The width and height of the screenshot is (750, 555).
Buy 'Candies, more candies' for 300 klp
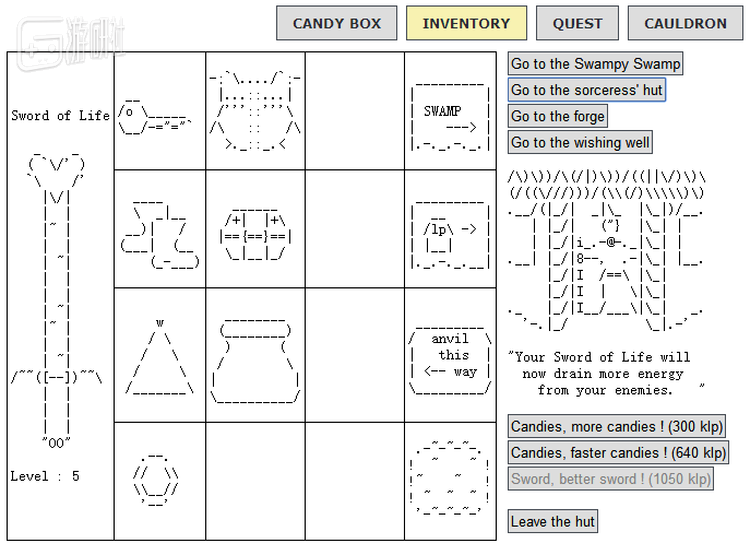click(x=615, y=427)
